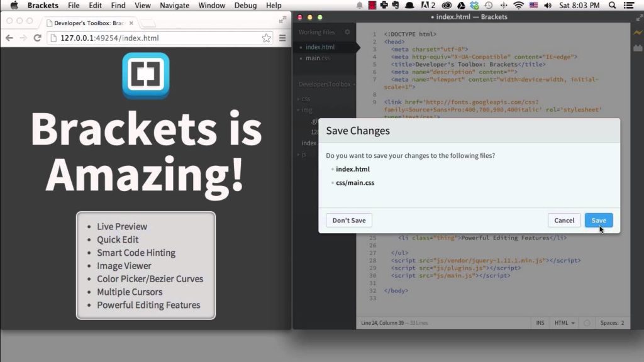Image resolution: width=644 pixels, height=362 pixels.
Task: Click the Adobe updater menu bar icon
Action: [428, 5]
